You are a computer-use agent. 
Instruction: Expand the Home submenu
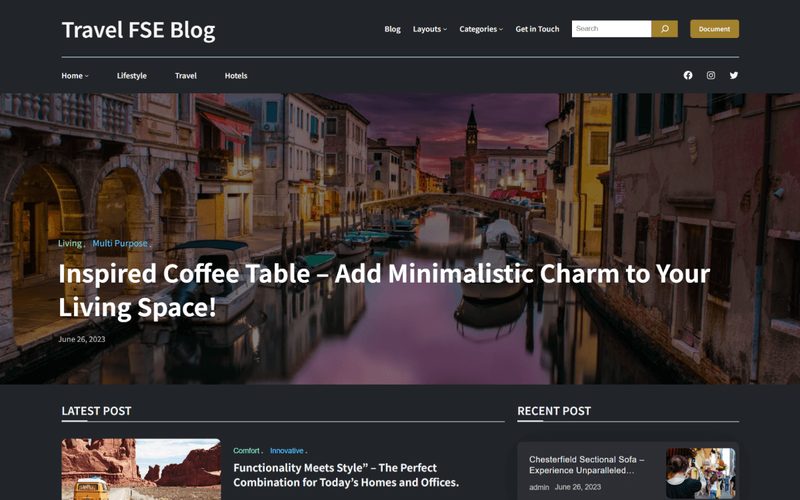click(75, 76)
